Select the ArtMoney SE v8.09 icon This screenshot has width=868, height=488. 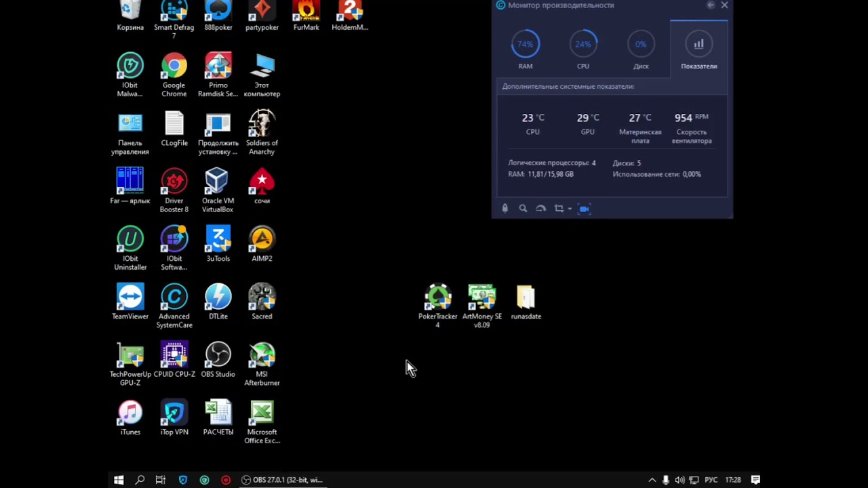[481, 306]
